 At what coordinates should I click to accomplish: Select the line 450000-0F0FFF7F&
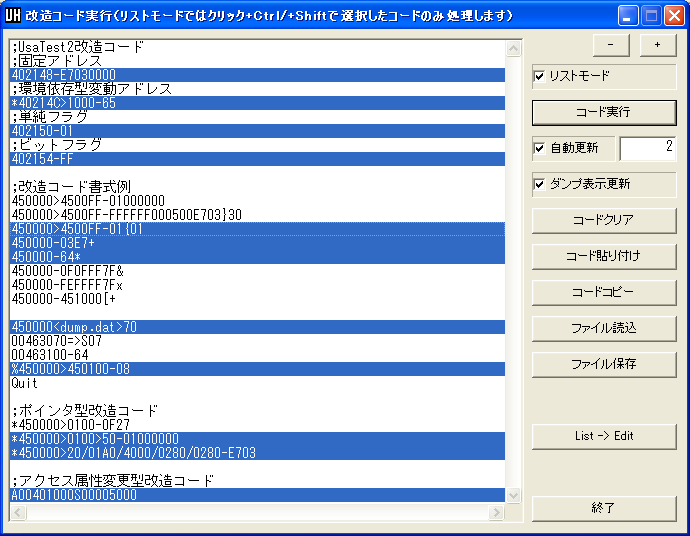257,271
